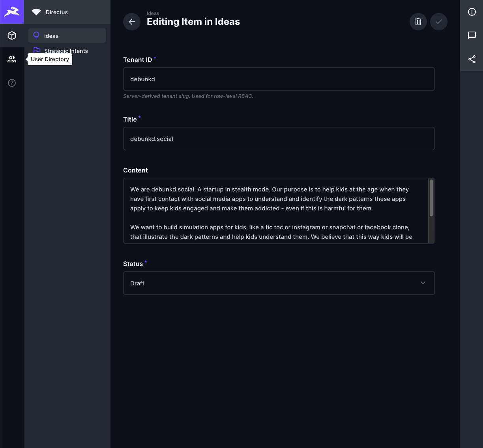Select the Strategic Intents collection

point(67,51)
